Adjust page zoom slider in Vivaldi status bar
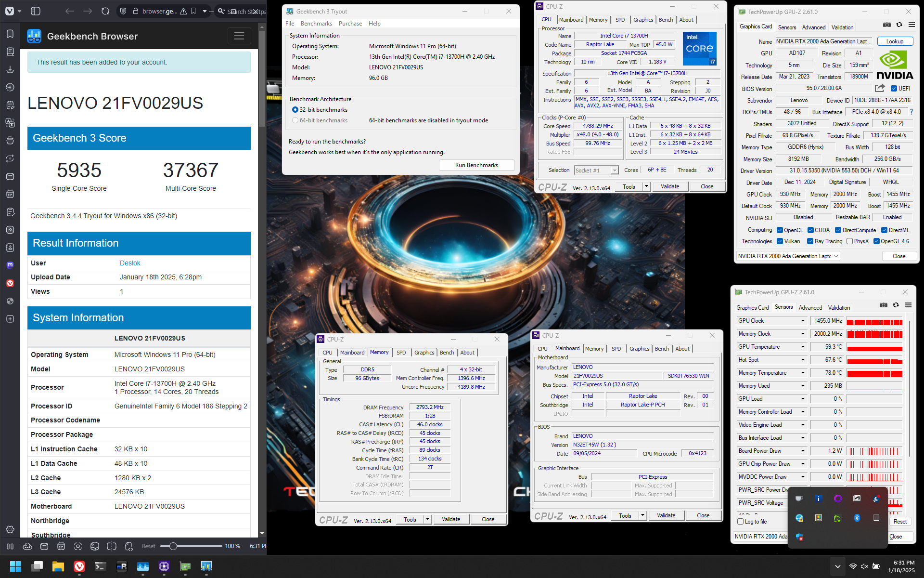Viewport: 924px width, 578px height. click(x=192, y=546)
